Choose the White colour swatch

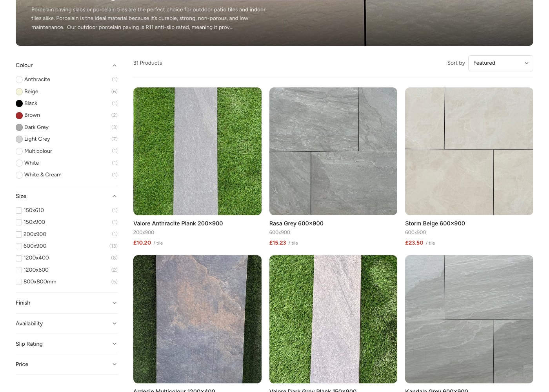click(x=19, y=163)
